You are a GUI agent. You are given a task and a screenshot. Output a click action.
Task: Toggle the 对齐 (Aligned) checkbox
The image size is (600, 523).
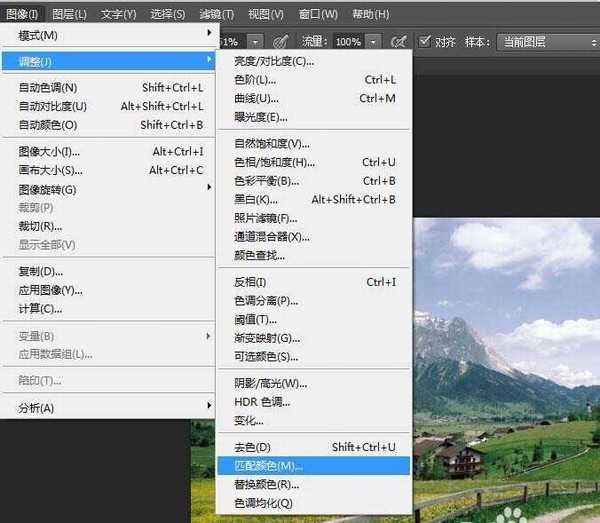425,42
